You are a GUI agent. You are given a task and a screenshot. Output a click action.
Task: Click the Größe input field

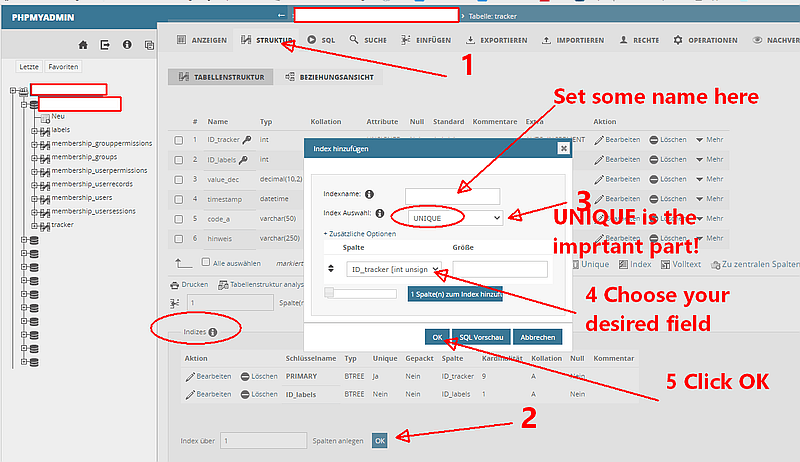click(500, 269)
